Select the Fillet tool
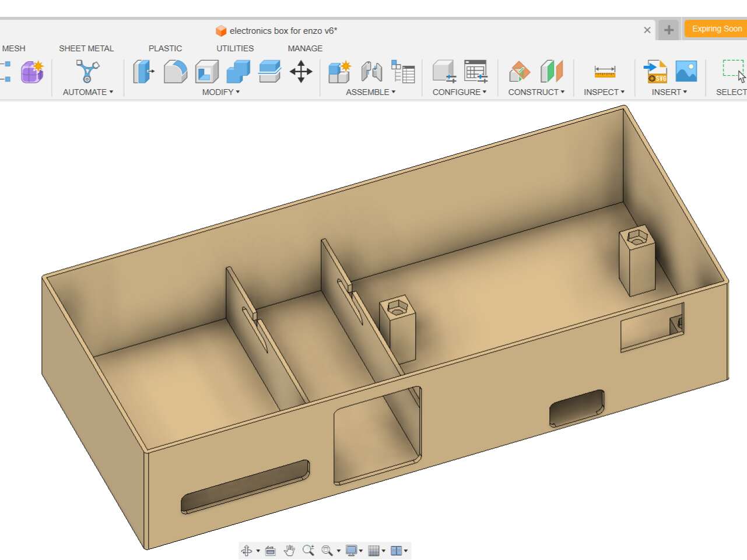Viewport: 747px width, 560px height. click(x=176, y=72)
